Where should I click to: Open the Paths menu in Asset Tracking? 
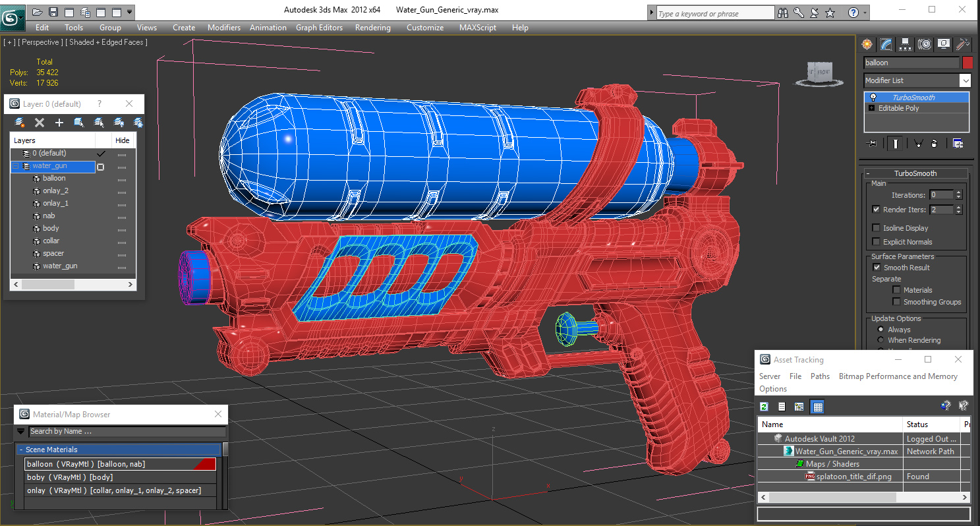tap(820, 376)
